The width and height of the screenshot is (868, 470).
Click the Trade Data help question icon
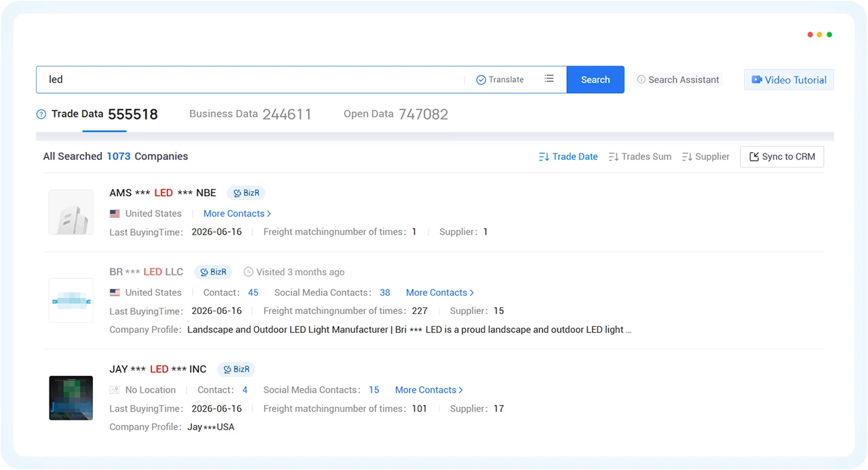41,114
